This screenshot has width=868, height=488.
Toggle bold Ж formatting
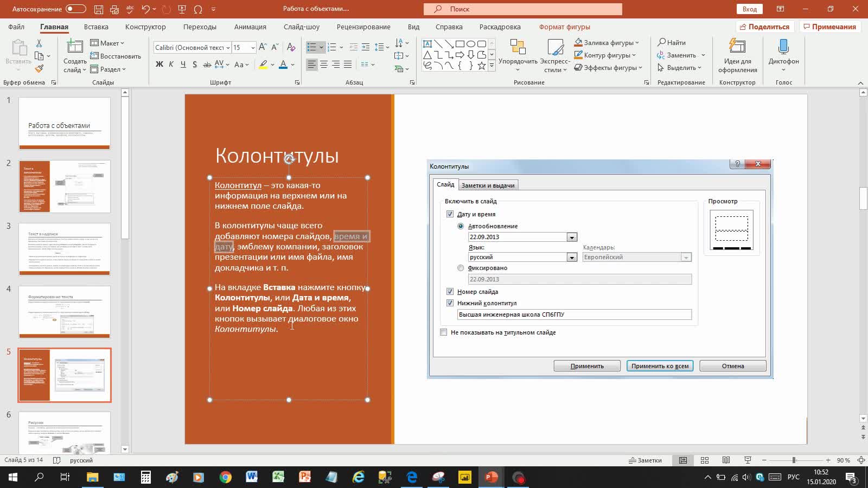click(x=159, y=65)
